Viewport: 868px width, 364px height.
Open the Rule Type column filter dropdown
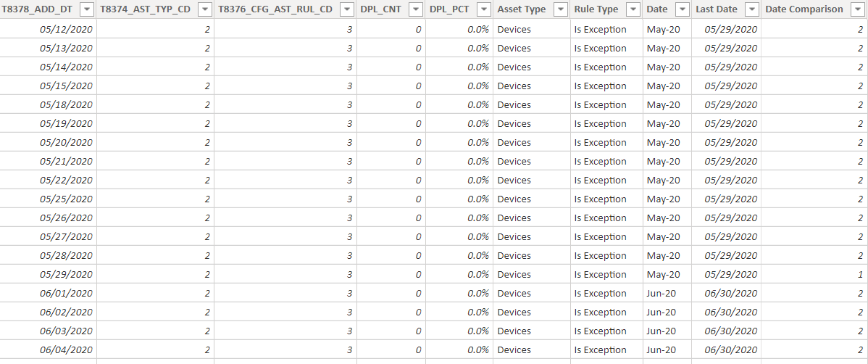tap(633, 9)
